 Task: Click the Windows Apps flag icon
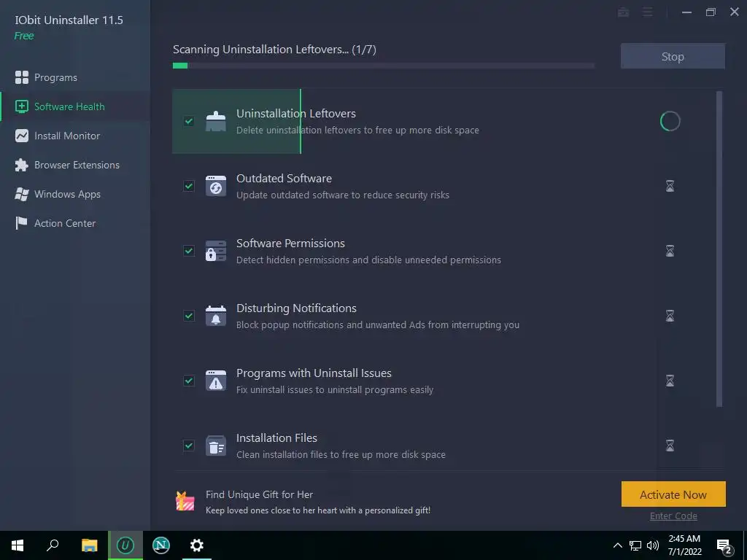(x=21, y=194)
